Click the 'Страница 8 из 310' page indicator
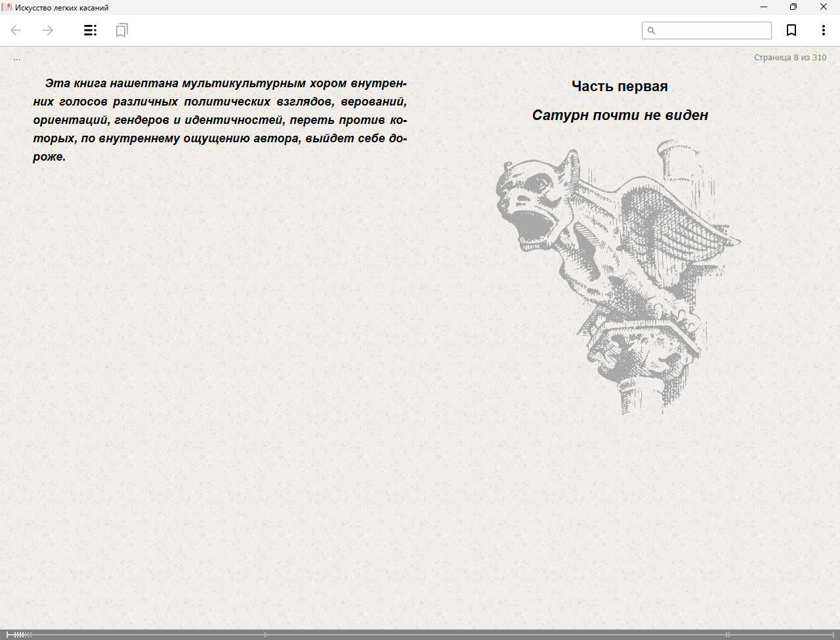The image size is (840, 640). (x=789, y=58)
